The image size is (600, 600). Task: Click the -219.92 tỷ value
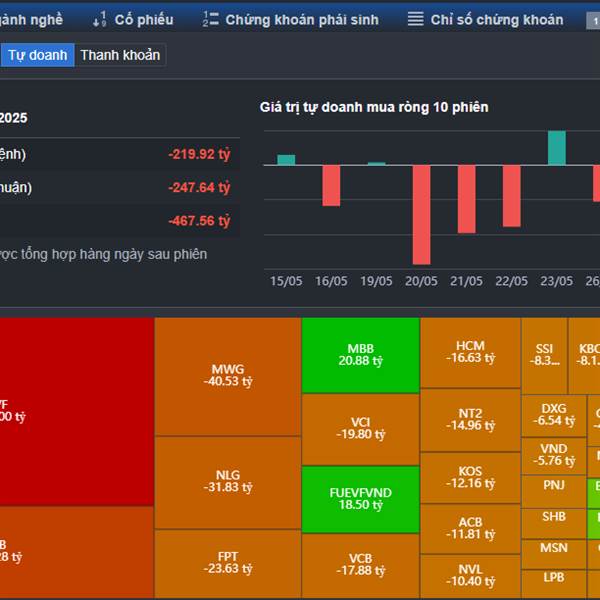199,154
